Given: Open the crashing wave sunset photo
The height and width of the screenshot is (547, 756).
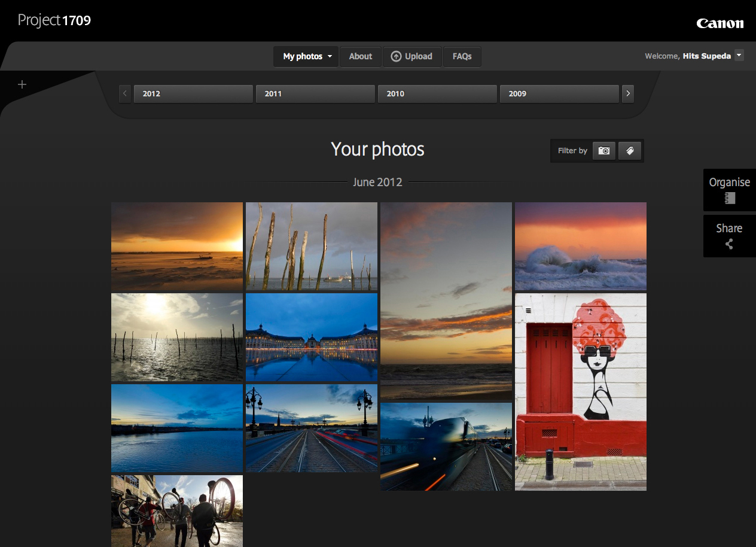Looking at the screenshot, I should pyautogui.click(x=580, y=246).
